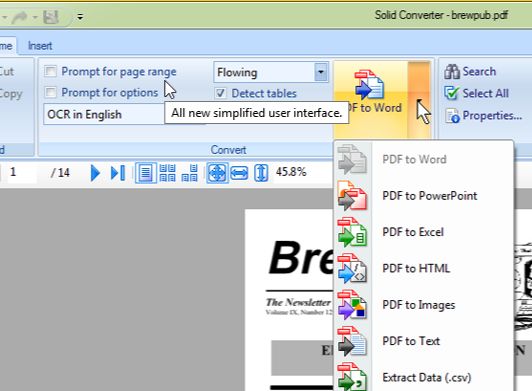Switch to single page view icon
Image resolution: width=532 pixels, height=391 pixels.
coord(146,173)
